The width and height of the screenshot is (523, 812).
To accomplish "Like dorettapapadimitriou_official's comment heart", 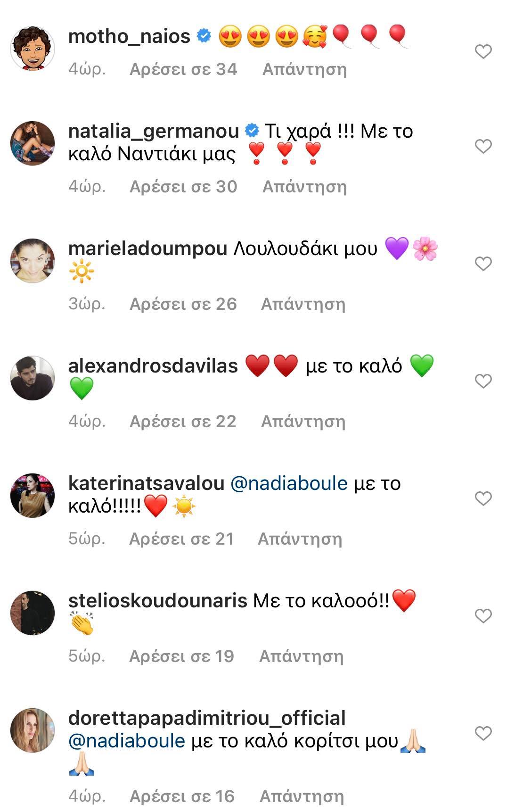I will [x=483, y=733].
